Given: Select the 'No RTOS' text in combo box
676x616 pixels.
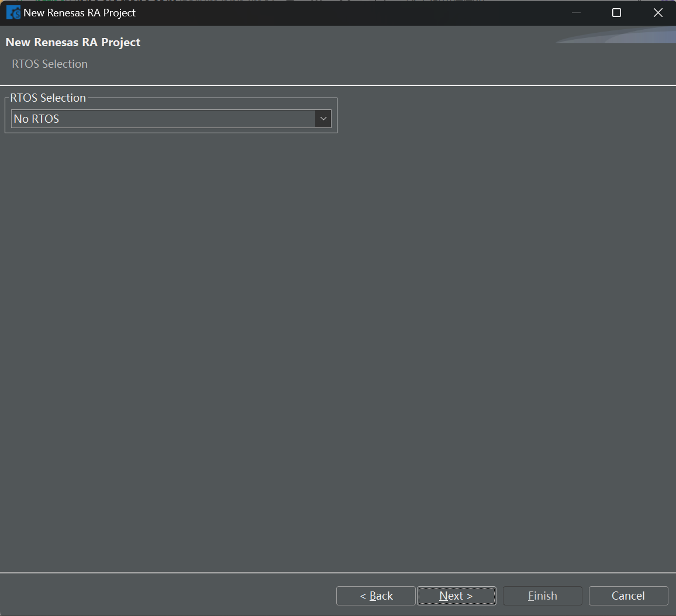Looking at the screenshot, I should point(36,119).
